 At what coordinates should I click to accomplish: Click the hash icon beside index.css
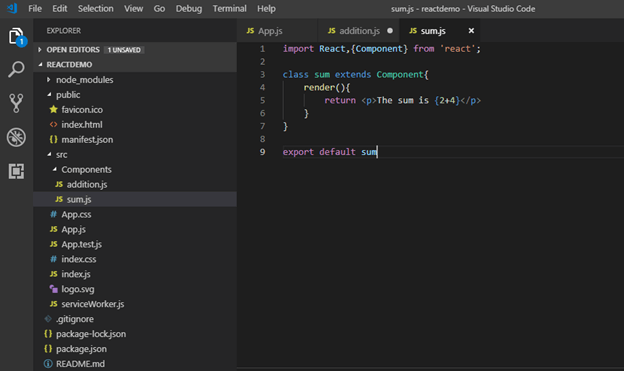pos(53,259)
